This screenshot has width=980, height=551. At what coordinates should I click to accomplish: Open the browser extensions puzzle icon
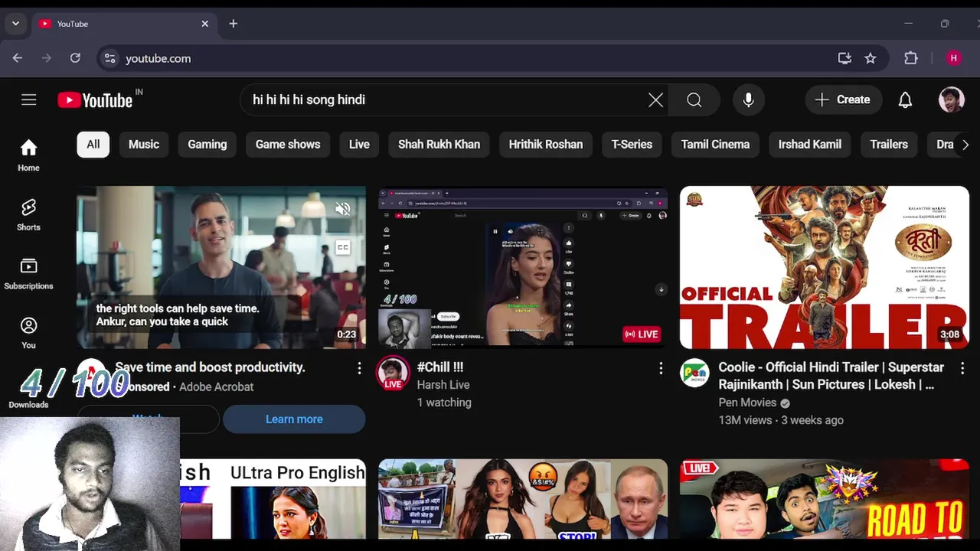click(910, 58)
